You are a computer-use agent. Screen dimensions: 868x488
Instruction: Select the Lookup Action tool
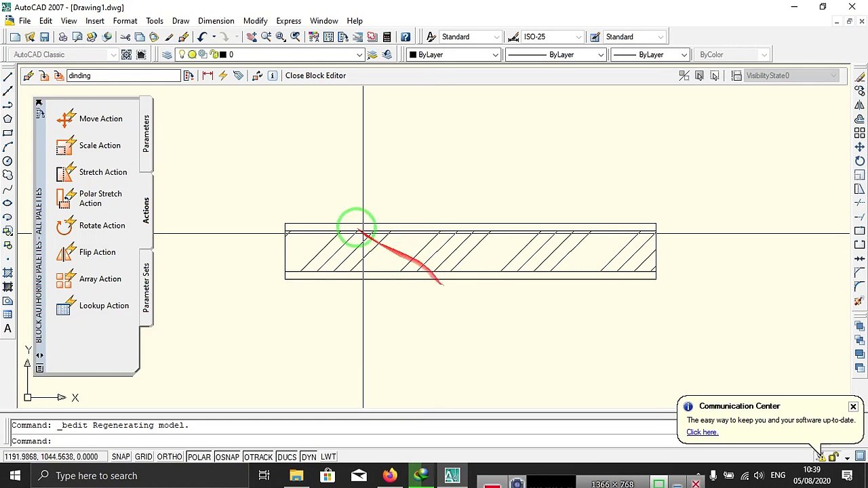click(x=92, y=306)
